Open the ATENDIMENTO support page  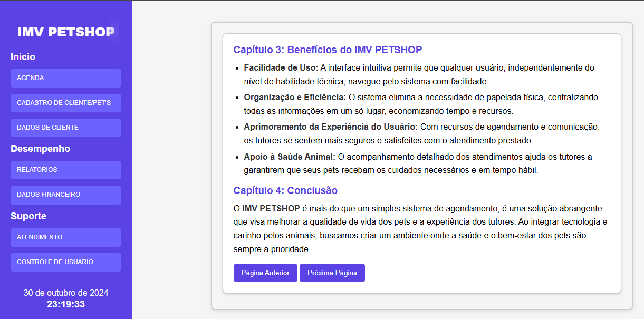pyautogui.click(x=65, y=237)
